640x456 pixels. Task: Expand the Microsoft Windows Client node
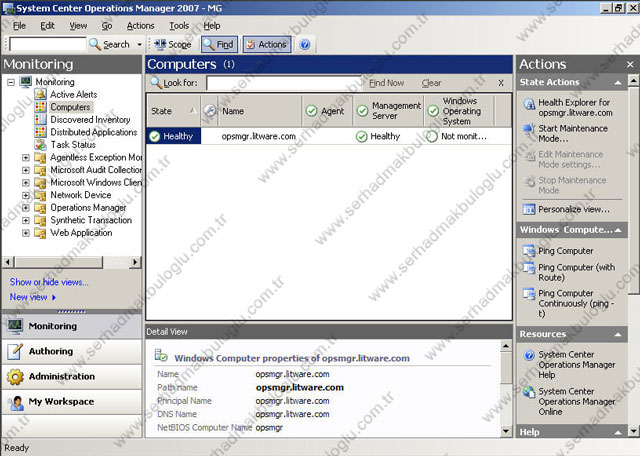(x=26, y=182)
